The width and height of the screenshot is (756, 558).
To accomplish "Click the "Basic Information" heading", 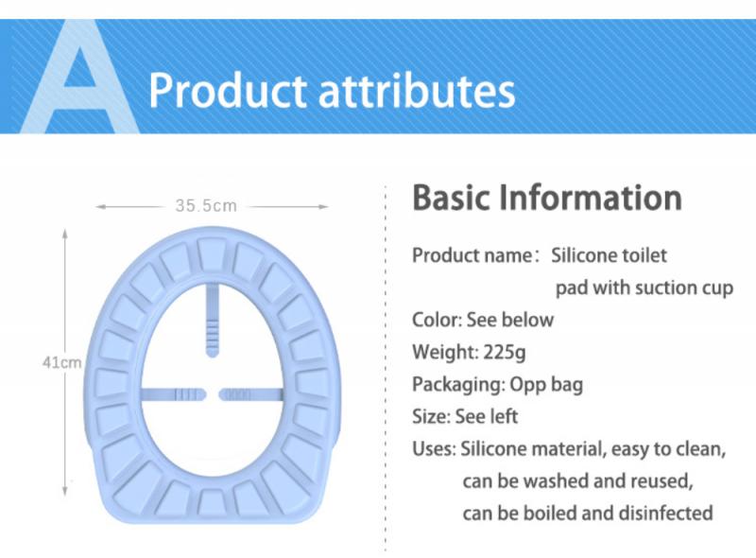I will pos(547,198).
